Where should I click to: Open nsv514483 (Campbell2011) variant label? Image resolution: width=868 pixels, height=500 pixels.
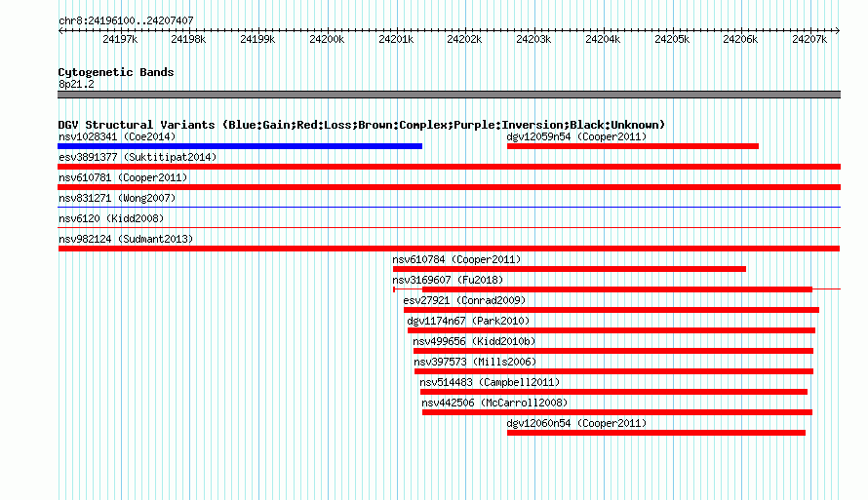click(490, 382)
